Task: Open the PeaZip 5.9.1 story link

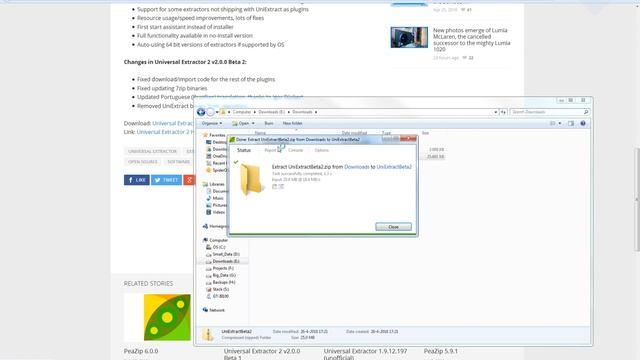Action: [x=440, y=351]
